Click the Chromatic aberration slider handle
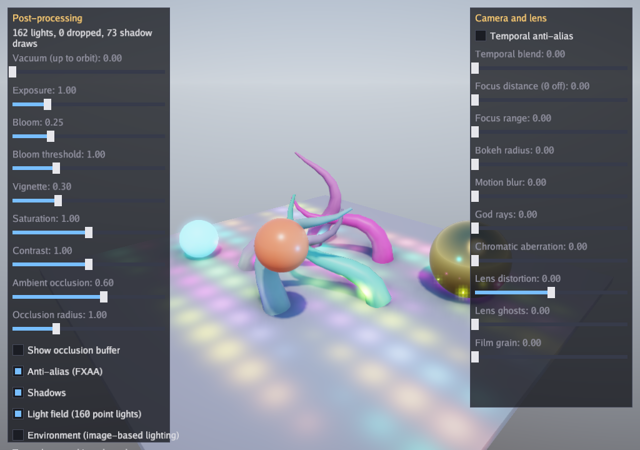640x450 pixels. [475, 261]
